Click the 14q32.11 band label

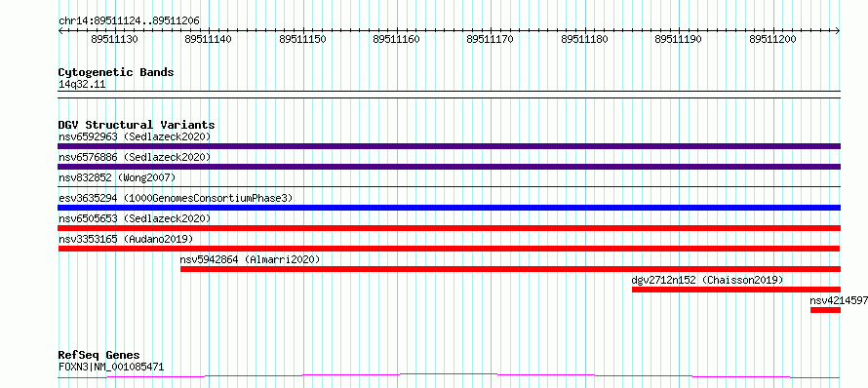[82, 85]
